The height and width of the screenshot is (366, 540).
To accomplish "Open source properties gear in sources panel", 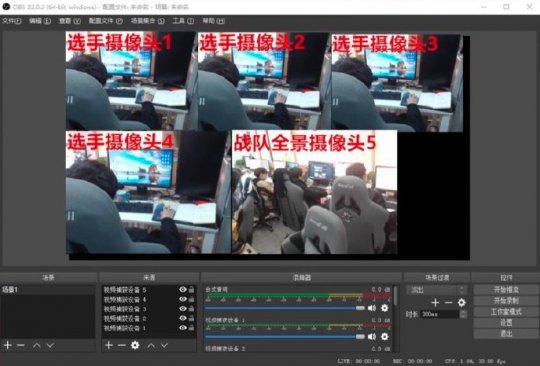I will pos(135,345).
